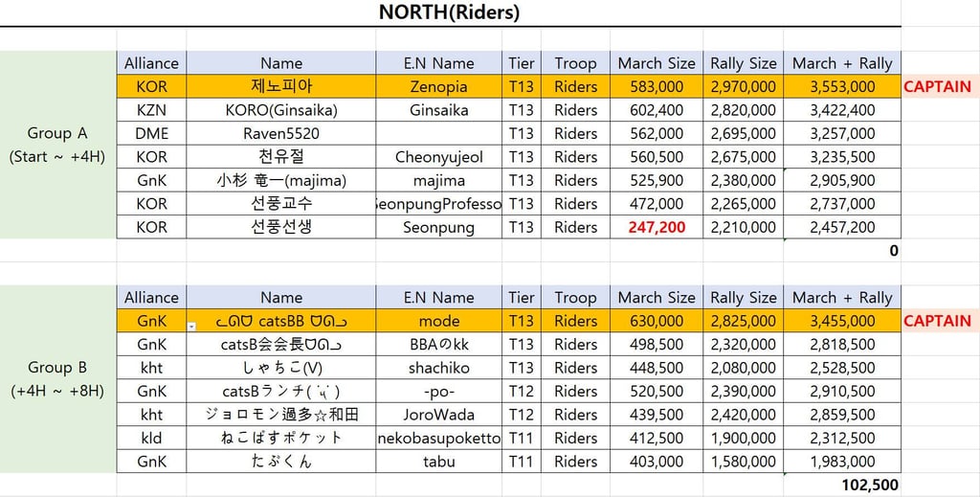Click the KORO(Ginsaika) name cell
The image size is (980, 497).
(281, 110)
